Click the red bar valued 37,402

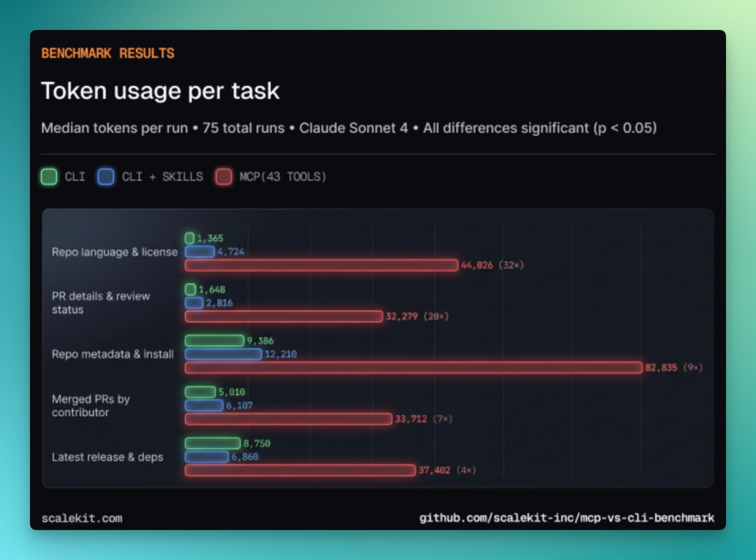[300, 470]
